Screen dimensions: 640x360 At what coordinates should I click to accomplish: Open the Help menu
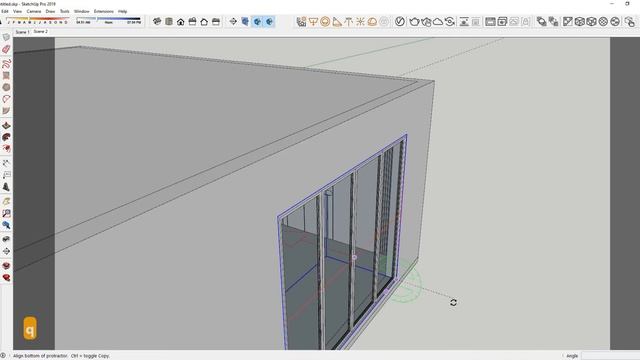[122, 11]
